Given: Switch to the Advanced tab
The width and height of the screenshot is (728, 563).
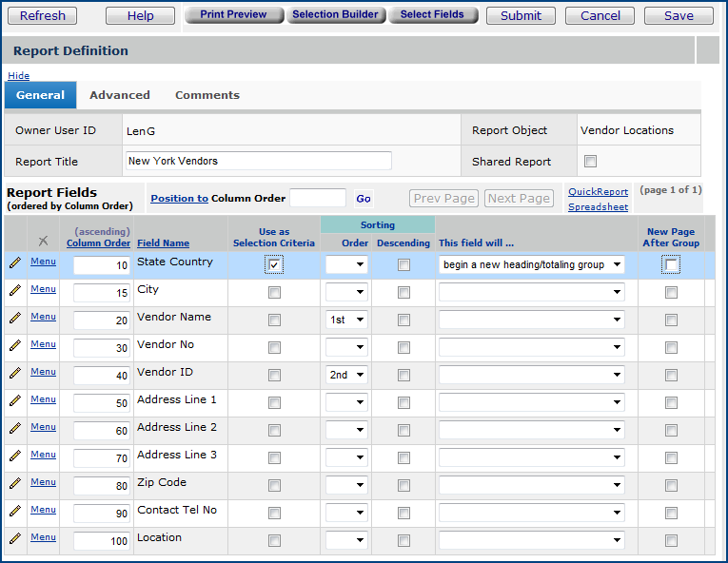Looking at the screenshot, I should [120, 95].
